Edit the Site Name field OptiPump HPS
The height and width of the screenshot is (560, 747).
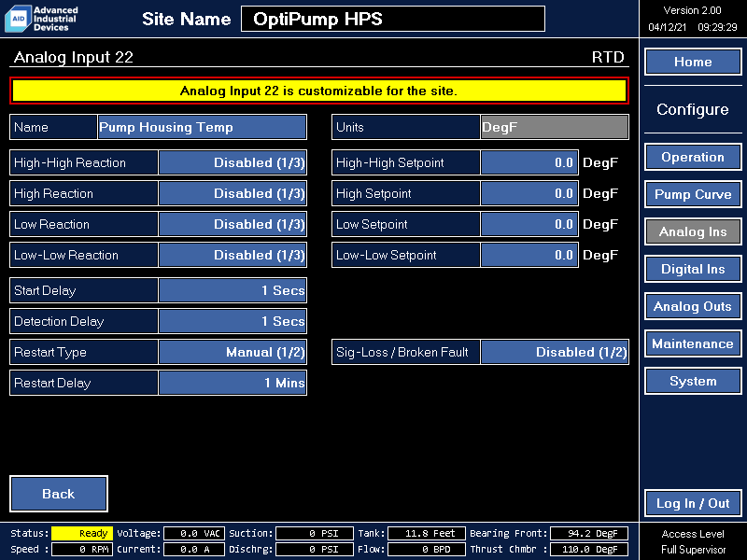point(393,19)
